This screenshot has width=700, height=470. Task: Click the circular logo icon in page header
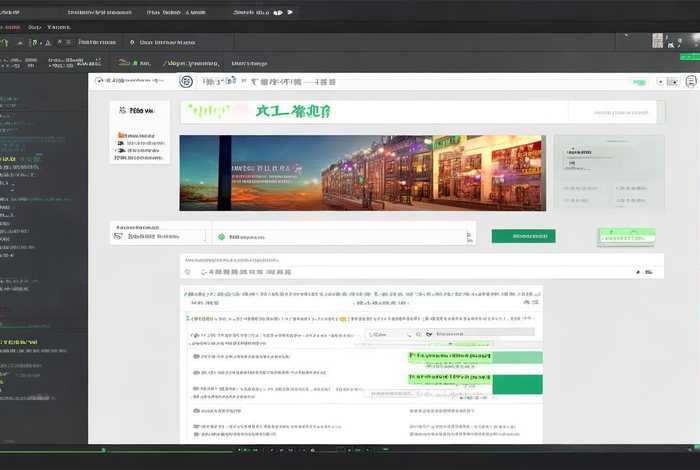click(x=186, y=81)
